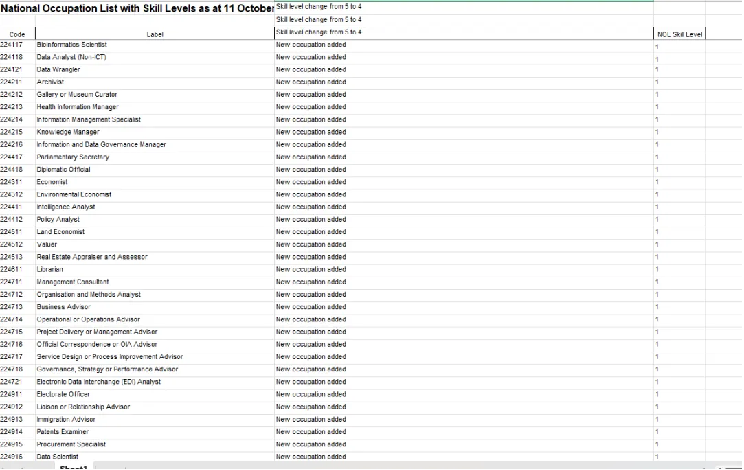Select the 'Label' column header cell
The width and height of the screenshot is (744, 470).
(x=155, y=34)
